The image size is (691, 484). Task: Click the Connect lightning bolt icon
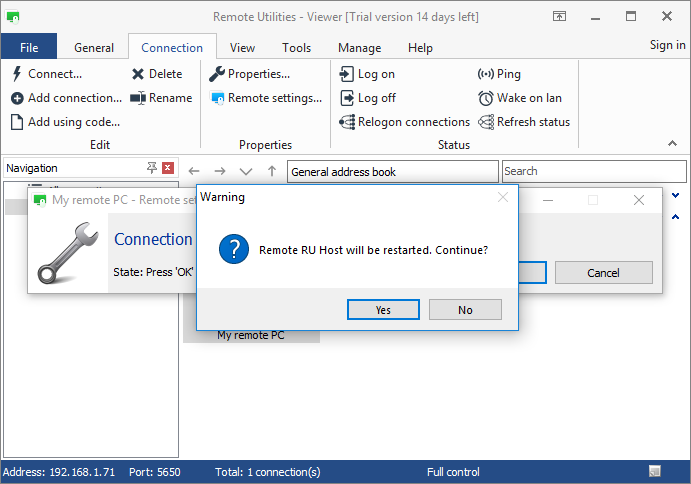(17, 74)
